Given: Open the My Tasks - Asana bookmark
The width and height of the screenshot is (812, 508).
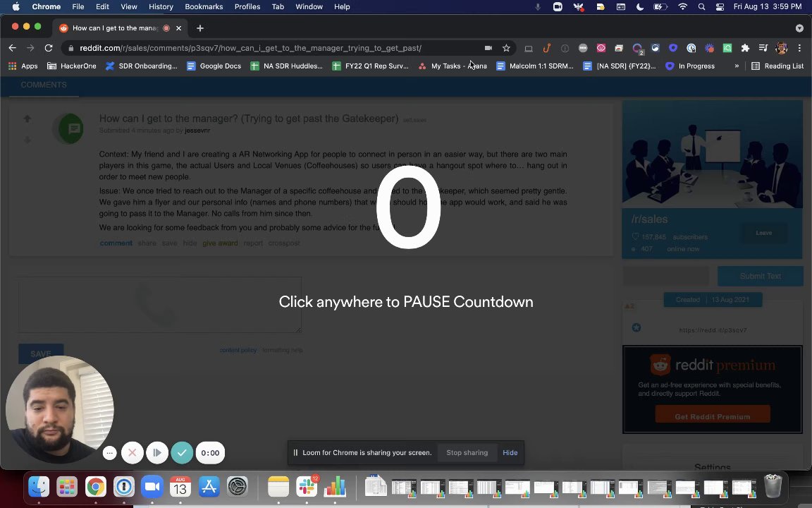Looking at the screenshot, I should pyautogui.click(x=453, y=66).
